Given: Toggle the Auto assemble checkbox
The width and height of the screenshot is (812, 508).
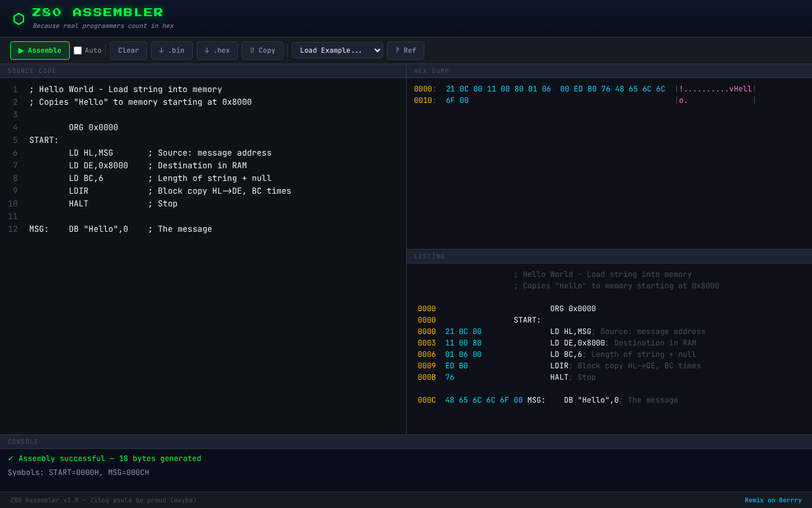Looking at the screenshot, I should pyautogui.click(x=77, y=51).
